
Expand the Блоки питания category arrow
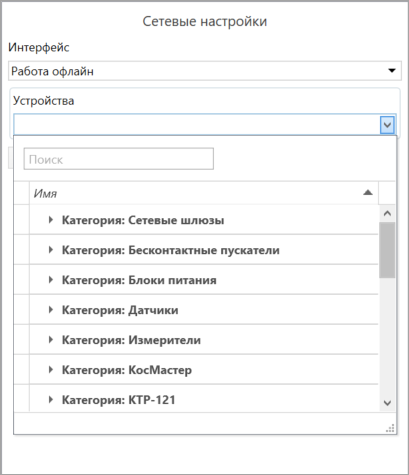(x=51, y=280)
